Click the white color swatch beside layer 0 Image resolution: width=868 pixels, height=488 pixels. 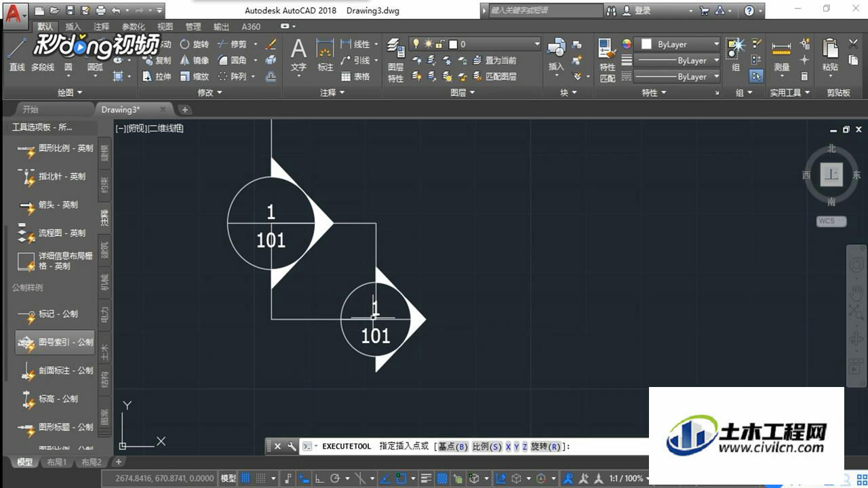click(452, 44)
